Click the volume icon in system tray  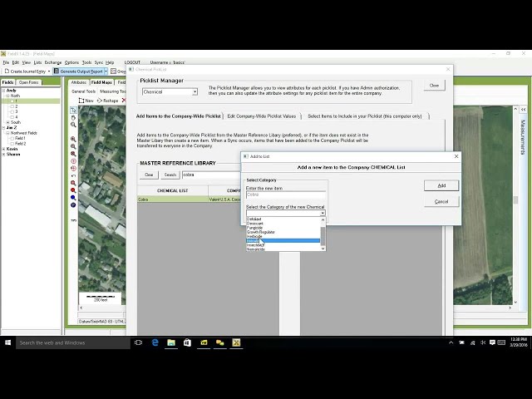pos(482,342)
